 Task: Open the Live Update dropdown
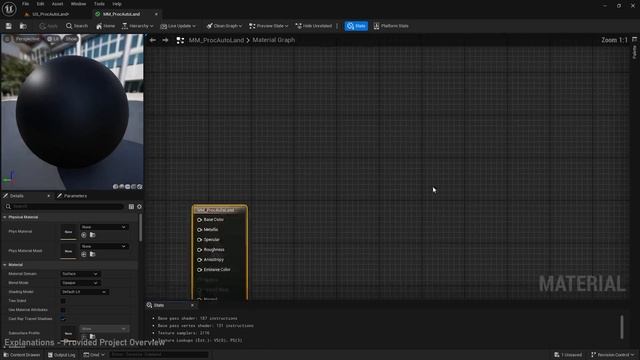click(178, 26)
